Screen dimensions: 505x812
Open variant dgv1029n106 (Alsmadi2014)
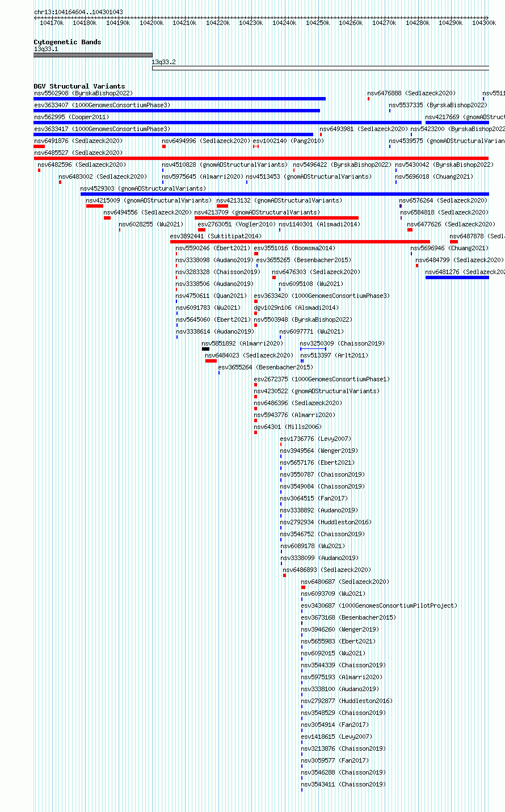point(255,313)
